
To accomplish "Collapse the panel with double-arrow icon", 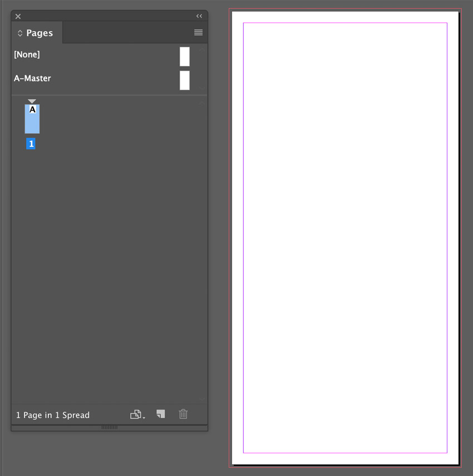I will coord(199,16).
